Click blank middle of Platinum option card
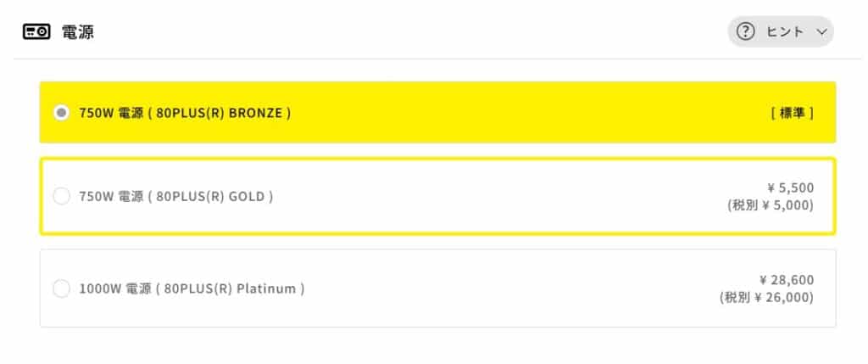 coord(509,288)
